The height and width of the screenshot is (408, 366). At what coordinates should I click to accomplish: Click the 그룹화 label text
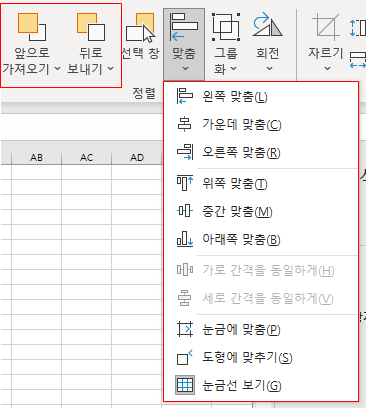coord(225,61)
